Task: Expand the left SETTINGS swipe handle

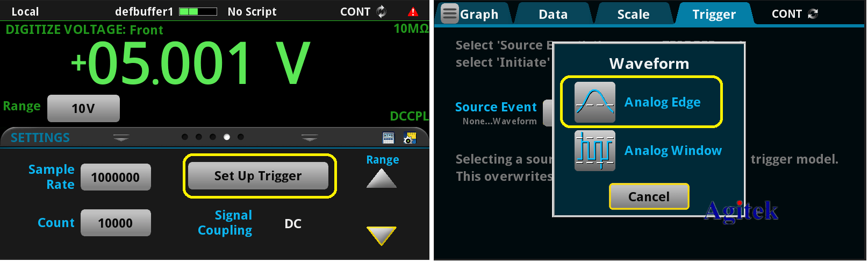Action: pos(121,138)
